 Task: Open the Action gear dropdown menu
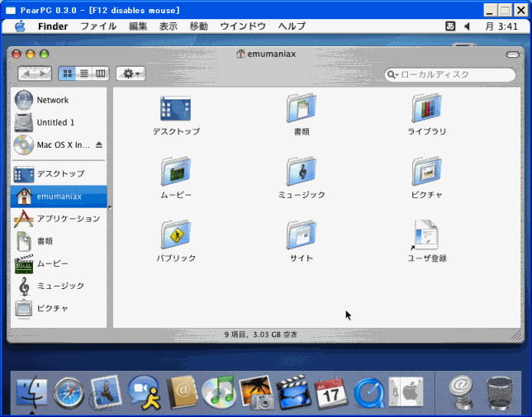[131, 73]
